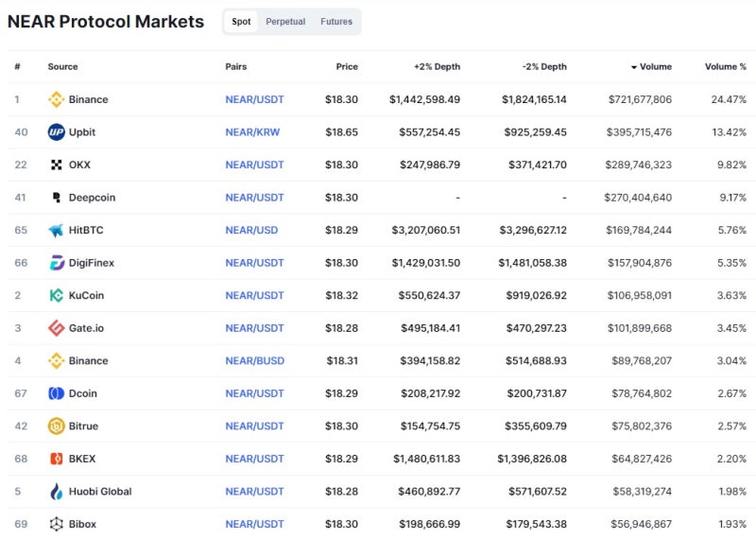Screen dimensions: 756x540
Task: Open HitBTC NEAR/USD pair link
Action: click(251, 230)
